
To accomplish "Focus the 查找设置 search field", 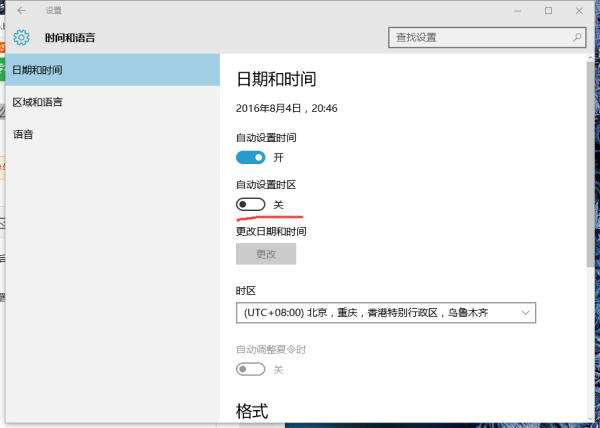I will (x=478, y=37).
